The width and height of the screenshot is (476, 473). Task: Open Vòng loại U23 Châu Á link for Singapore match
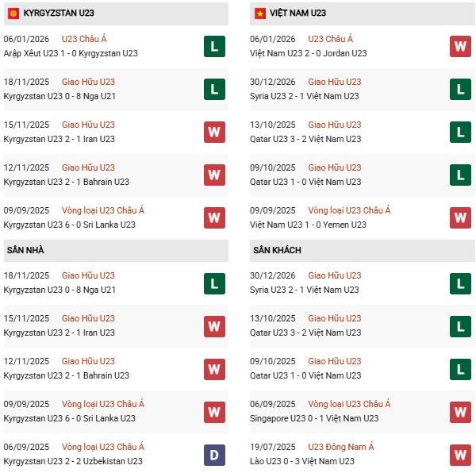pyautogui.click(x=349, y=404)
